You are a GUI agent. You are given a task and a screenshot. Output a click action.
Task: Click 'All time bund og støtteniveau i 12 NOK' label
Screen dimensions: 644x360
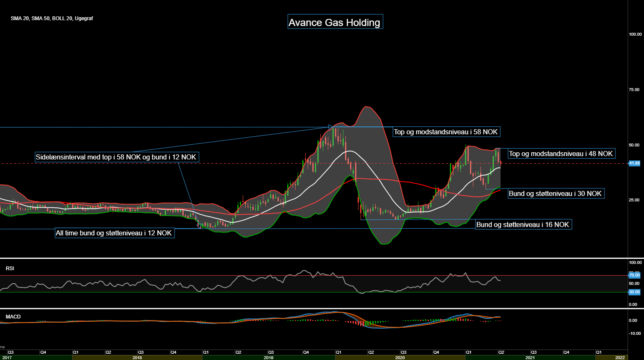[114, 233]
